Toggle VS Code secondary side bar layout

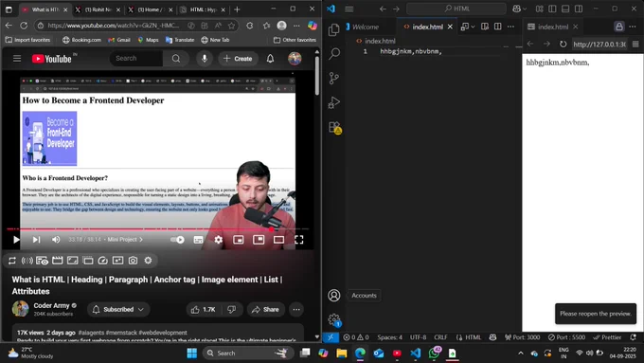[579, 9]
